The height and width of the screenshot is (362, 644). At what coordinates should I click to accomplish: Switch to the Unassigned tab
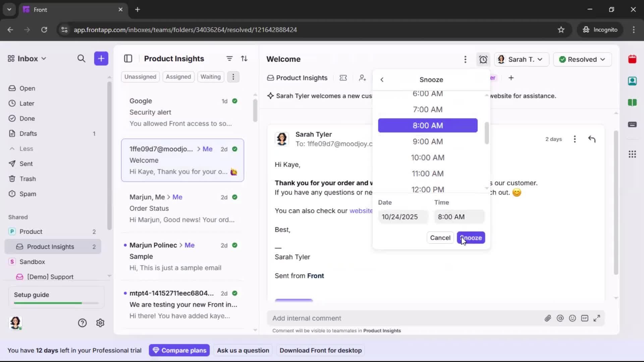coord(140,76)
